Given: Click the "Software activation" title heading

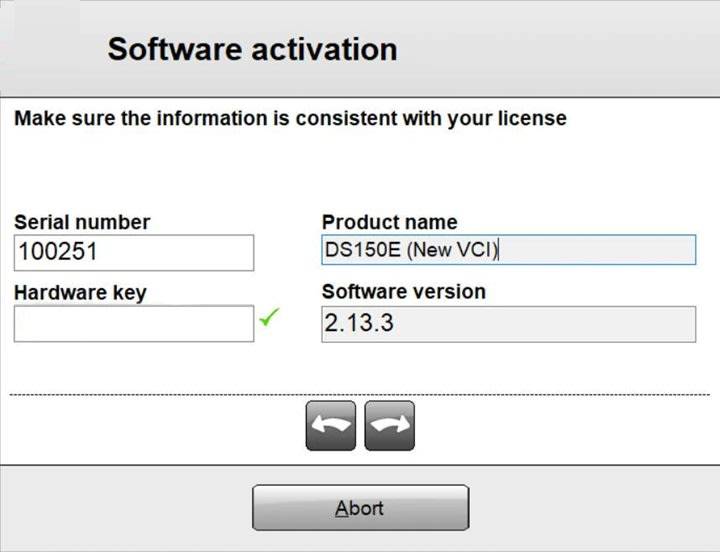Looking at the screenshot, I should click(252, 49).
